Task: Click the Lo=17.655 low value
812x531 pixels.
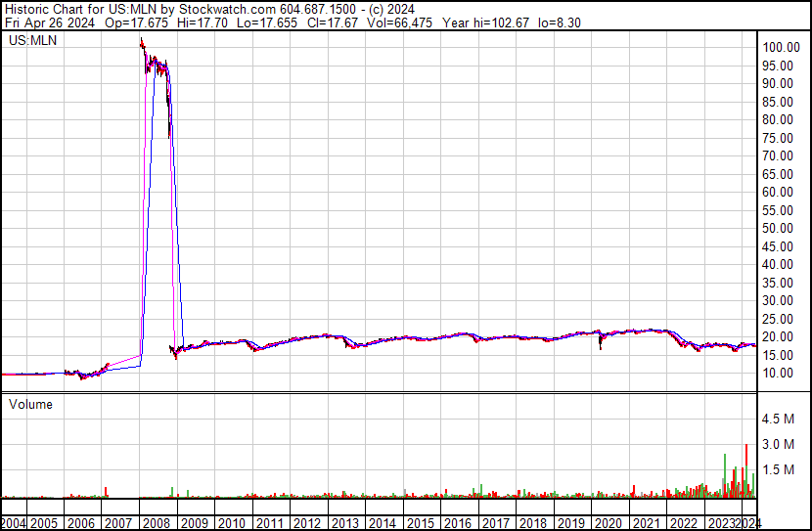Action: point(267,22)
